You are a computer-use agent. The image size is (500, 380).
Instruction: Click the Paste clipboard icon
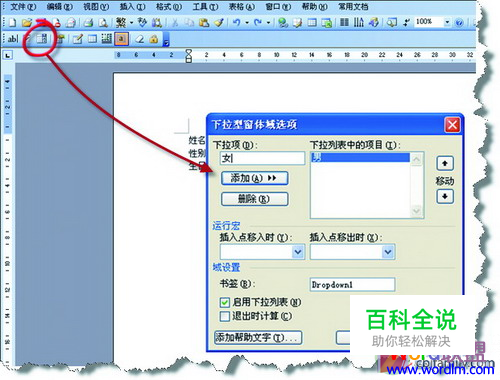204,23
